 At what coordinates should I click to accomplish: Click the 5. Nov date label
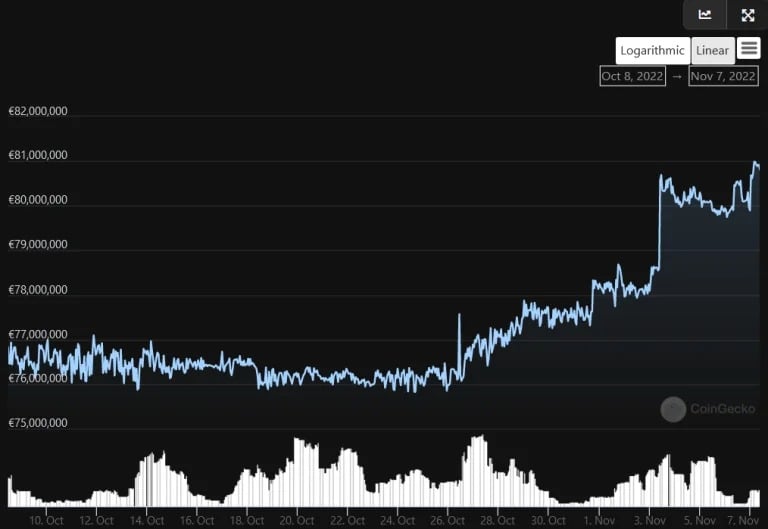pyautogui.click(x=699, y=520)
